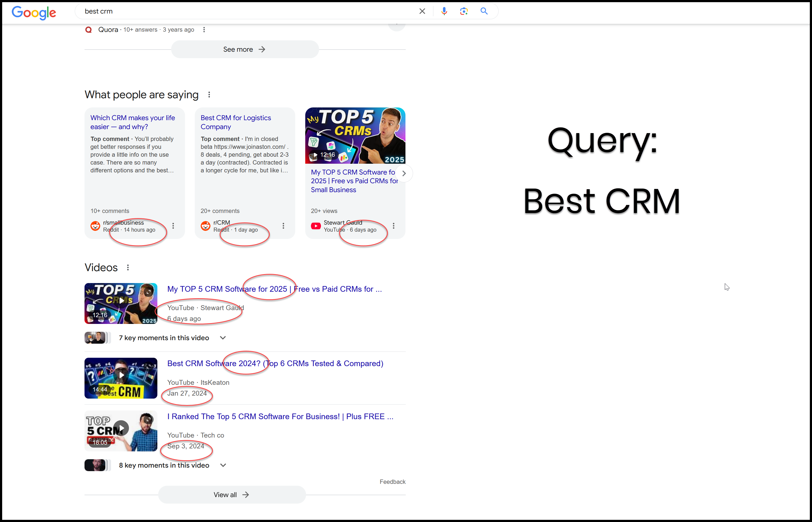The image size is (812, 522).
Task: Open Google Lens image search icon
Action: point(464,11)
